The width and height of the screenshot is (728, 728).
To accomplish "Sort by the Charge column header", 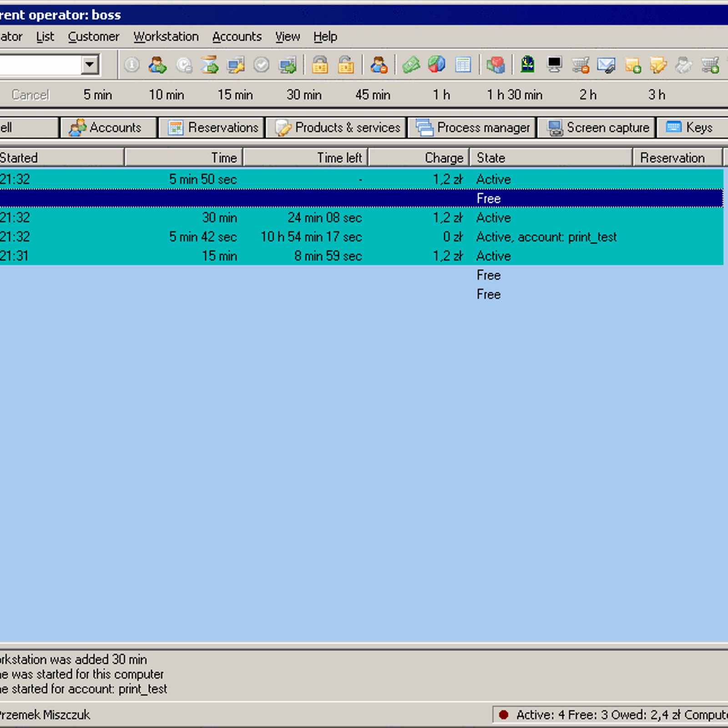I will point(419,157).
